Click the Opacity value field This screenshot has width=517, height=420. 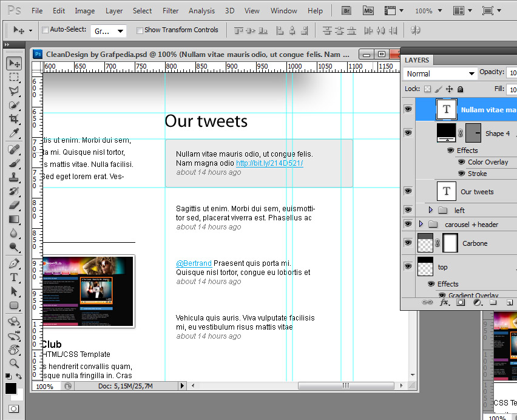512,72
